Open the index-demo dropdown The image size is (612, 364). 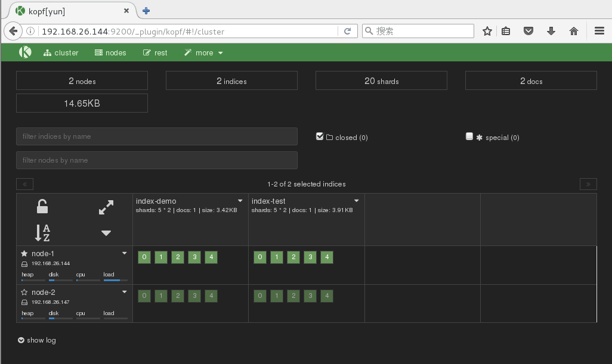[x=240, y=201]
